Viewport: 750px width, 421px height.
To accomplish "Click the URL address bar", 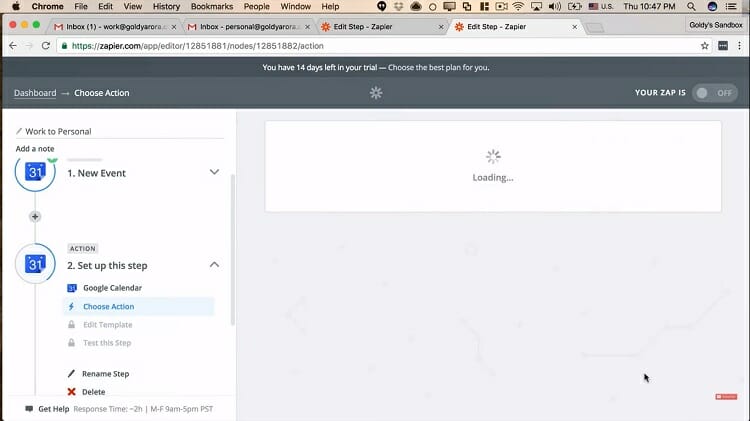I will 383,46.
